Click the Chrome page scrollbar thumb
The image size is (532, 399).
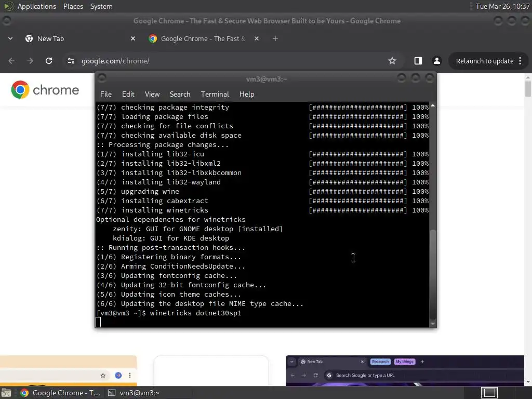coord(528,88)
